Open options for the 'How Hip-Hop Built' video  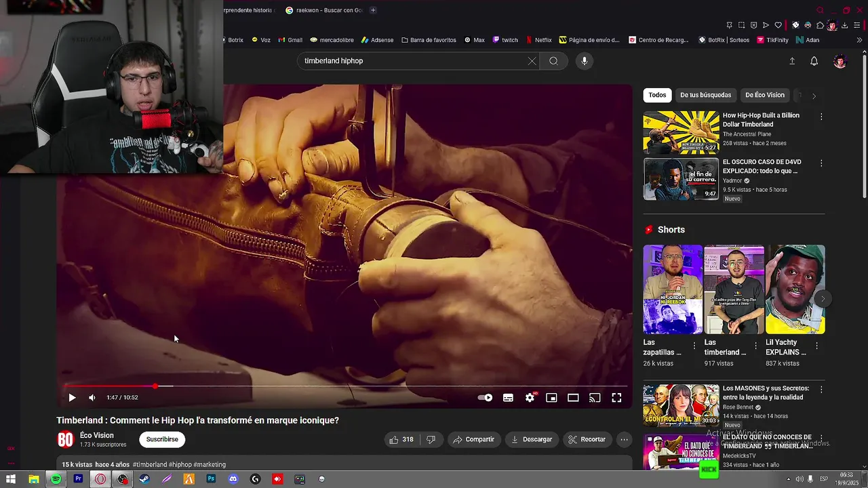tap(821, 117)
